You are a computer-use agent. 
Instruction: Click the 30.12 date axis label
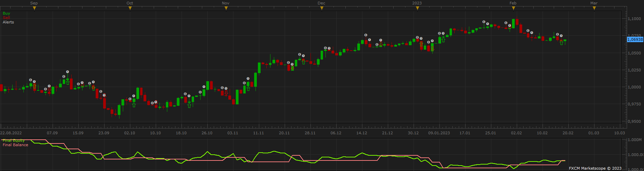tap(413, 133)
